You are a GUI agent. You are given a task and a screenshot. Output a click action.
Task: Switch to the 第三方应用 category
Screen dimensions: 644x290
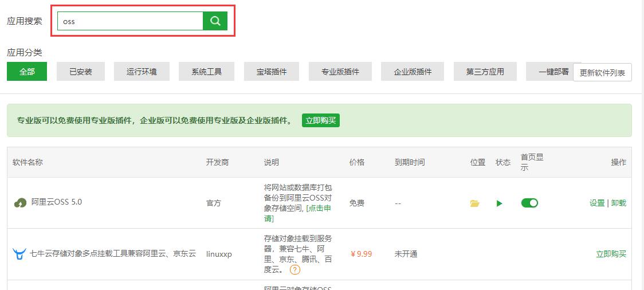[485, 72]
